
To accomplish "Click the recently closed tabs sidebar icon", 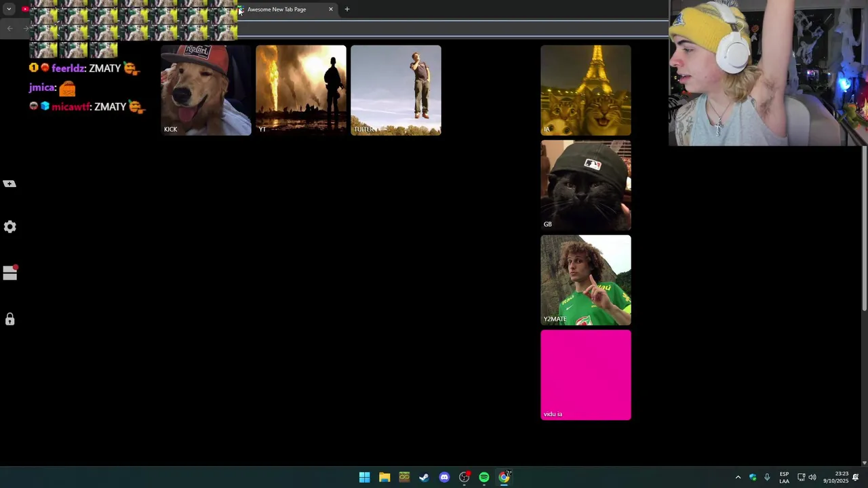I will [9, 184].
